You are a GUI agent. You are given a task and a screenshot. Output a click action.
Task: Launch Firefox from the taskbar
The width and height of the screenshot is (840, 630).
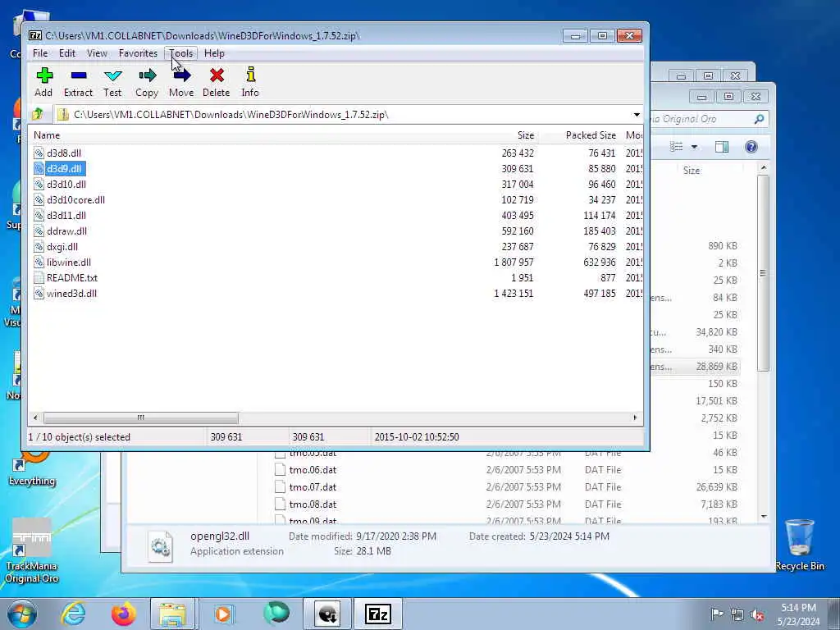(124, 614)
